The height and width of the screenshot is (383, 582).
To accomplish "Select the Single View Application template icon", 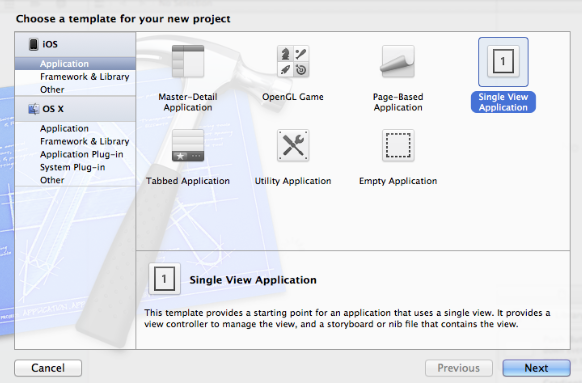I will 503,62.
